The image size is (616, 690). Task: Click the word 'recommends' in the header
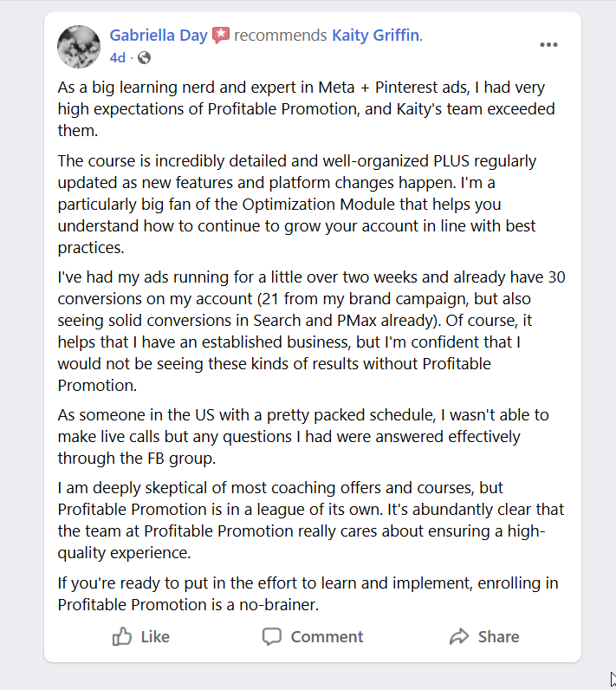[x=281, y=36]
